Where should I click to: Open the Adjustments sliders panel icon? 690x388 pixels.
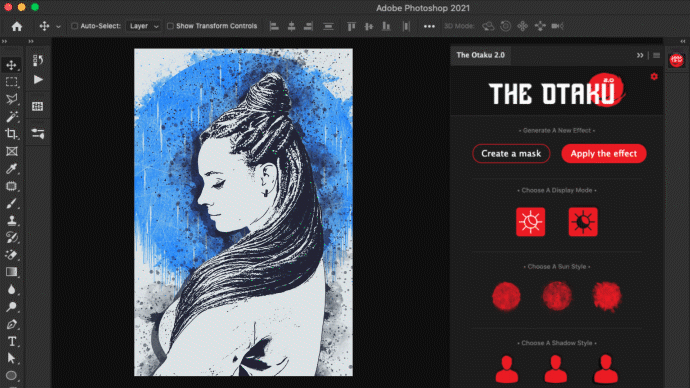(38, 133)
